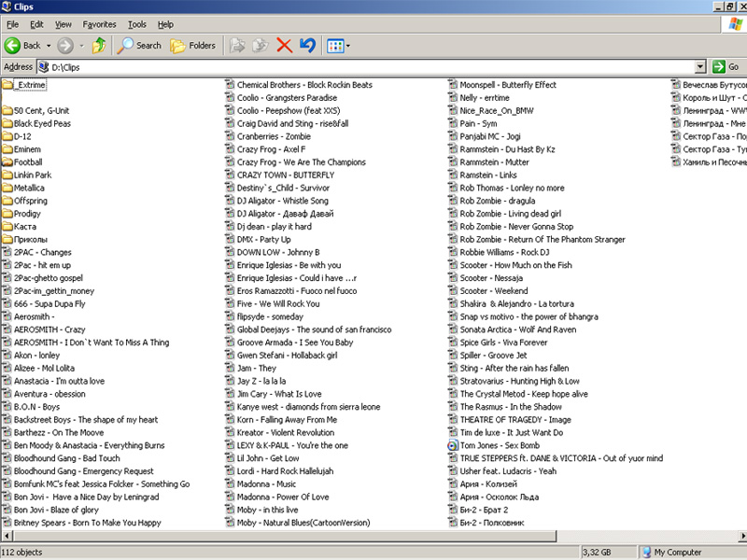Click the address bar folder icon
This screenshot has height=560, width=747.
click(43, 67)
